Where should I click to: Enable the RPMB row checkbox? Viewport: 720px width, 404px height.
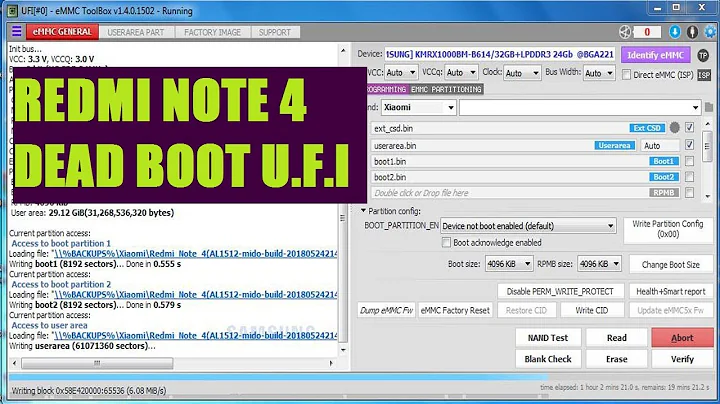click(x=689, y=193)
